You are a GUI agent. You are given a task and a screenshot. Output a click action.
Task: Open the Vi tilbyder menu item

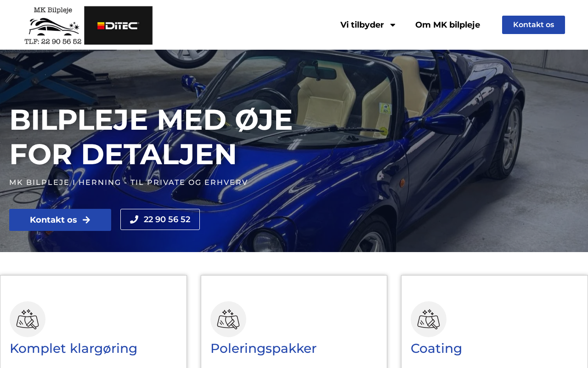362,25
